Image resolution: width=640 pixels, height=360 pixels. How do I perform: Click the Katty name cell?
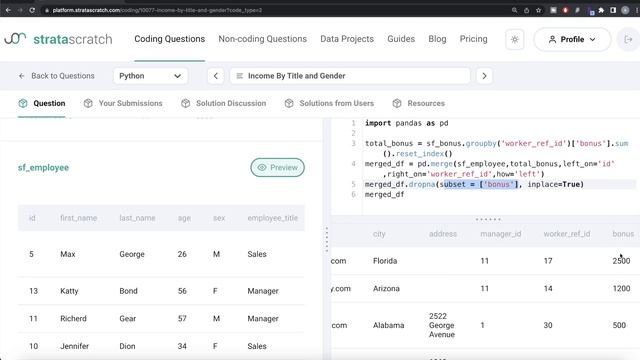69,291
